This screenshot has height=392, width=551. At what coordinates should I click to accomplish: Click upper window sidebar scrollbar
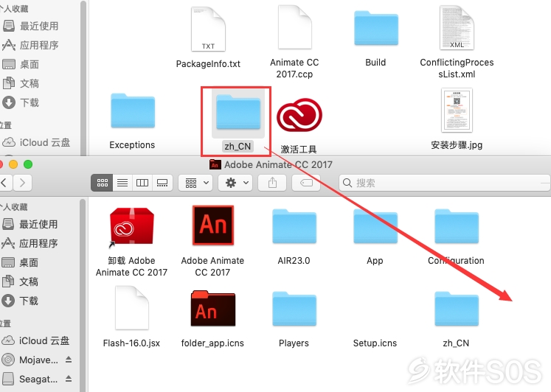(x=83, y=77)
